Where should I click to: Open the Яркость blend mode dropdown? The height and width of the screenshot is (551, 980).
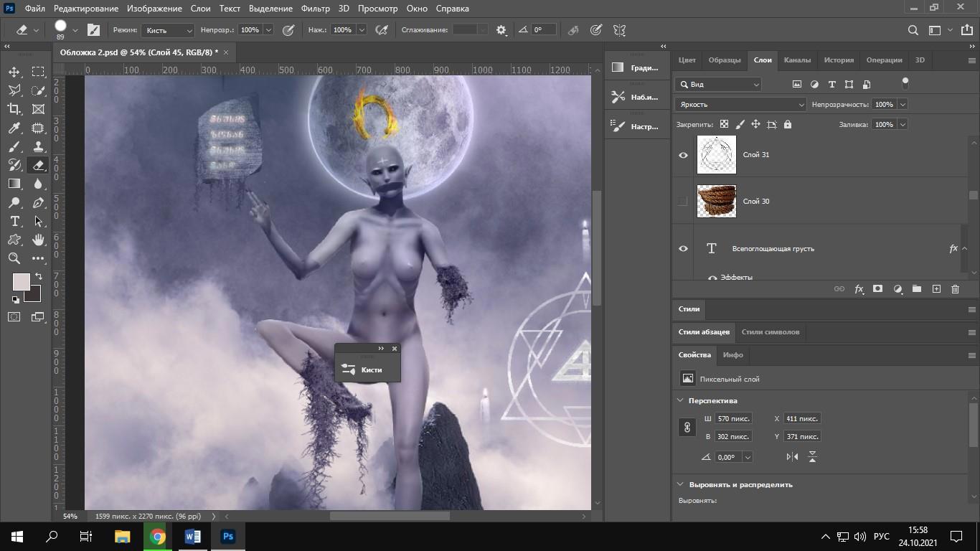point(740,105)
